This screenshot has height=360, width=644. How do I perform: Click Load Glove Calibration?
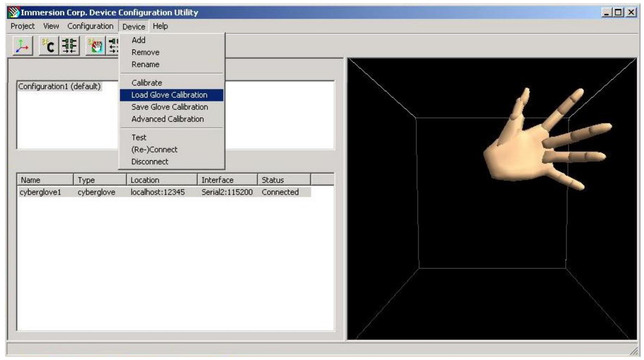click(x=172, y=95)
